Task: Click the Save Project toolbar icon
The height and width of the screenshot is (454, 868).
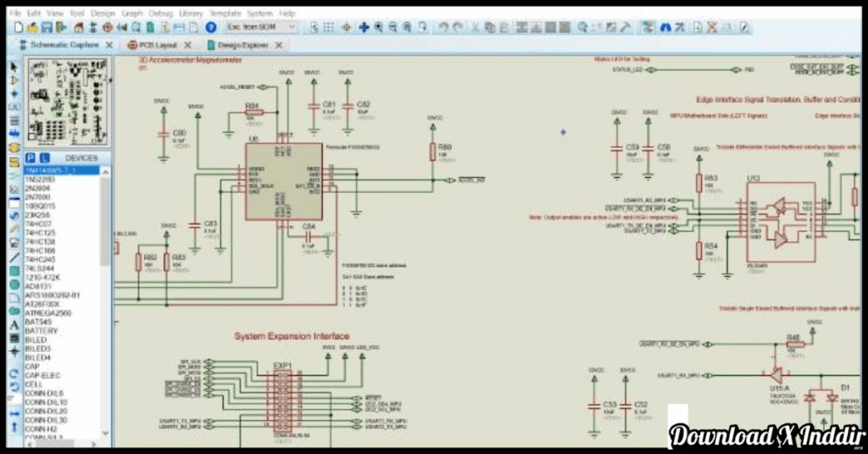Action: 48,27
